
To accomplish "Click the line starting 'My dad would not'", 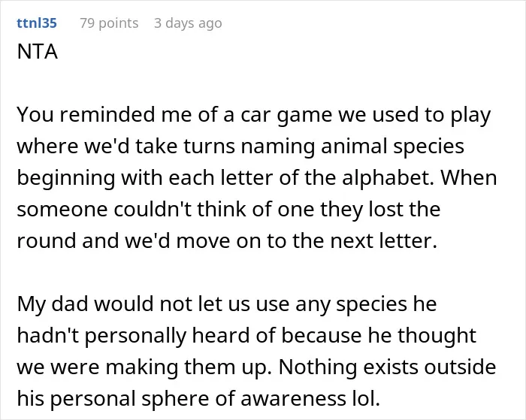I will click(227, 304).
